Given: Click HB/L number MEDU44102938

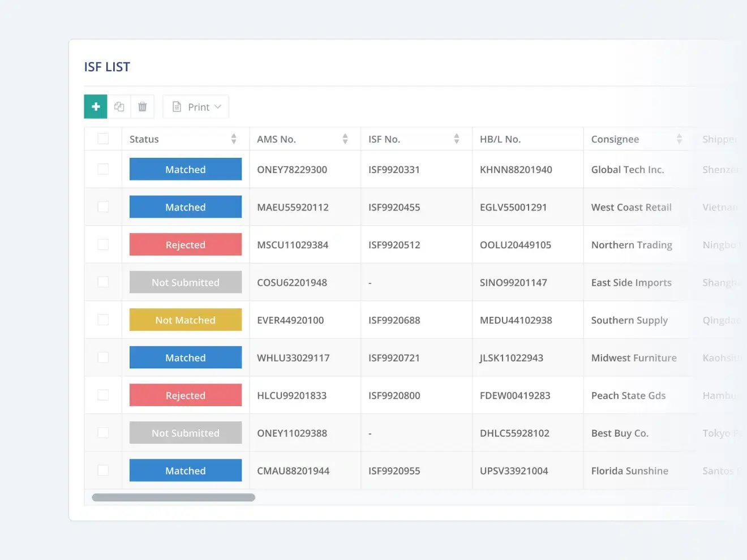Looking at the screenshot, I should tap(516, 320).
